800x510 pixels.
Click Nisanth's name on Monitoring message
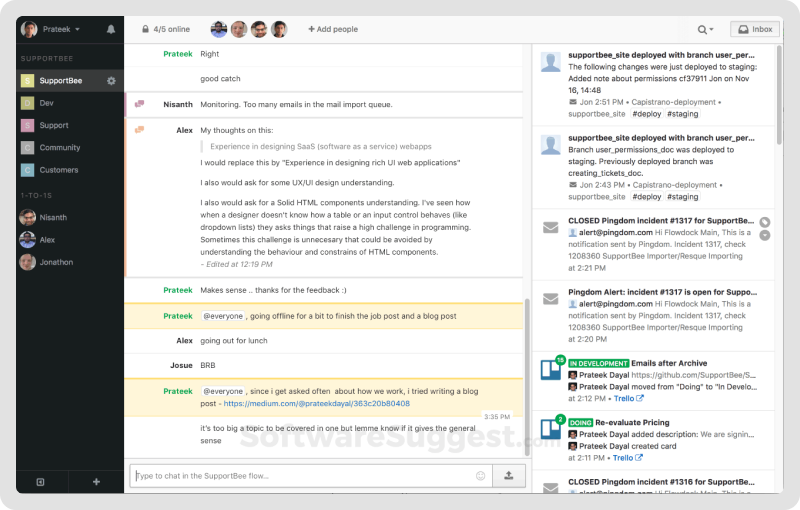178,105
